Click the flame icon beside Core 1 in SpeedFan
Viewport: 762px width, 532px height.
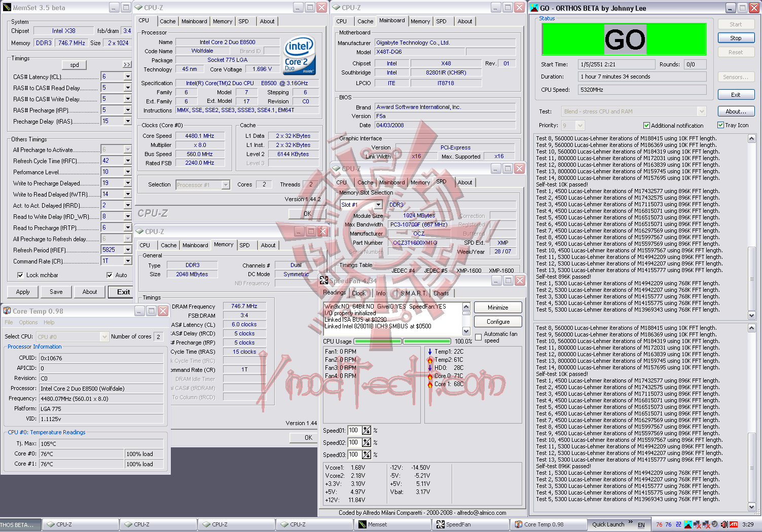coord(430,384)
